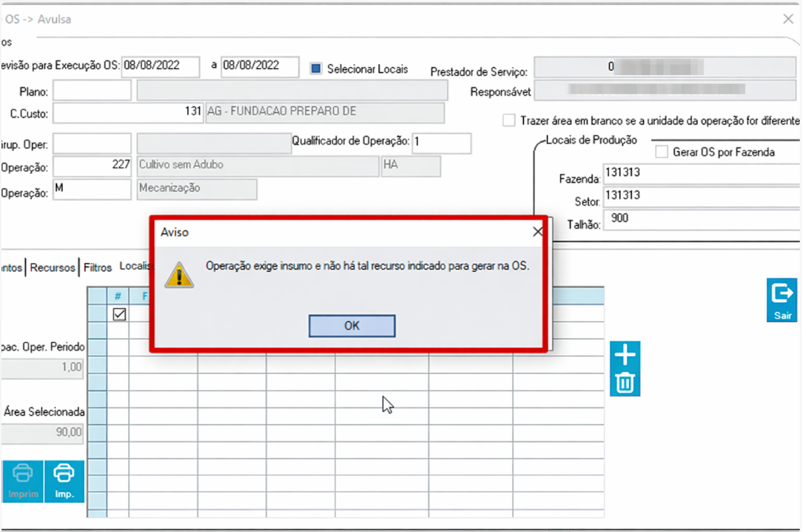The image size is (802, 532).
Task: Add a row with the plus icon
Action: coord(625,355)
